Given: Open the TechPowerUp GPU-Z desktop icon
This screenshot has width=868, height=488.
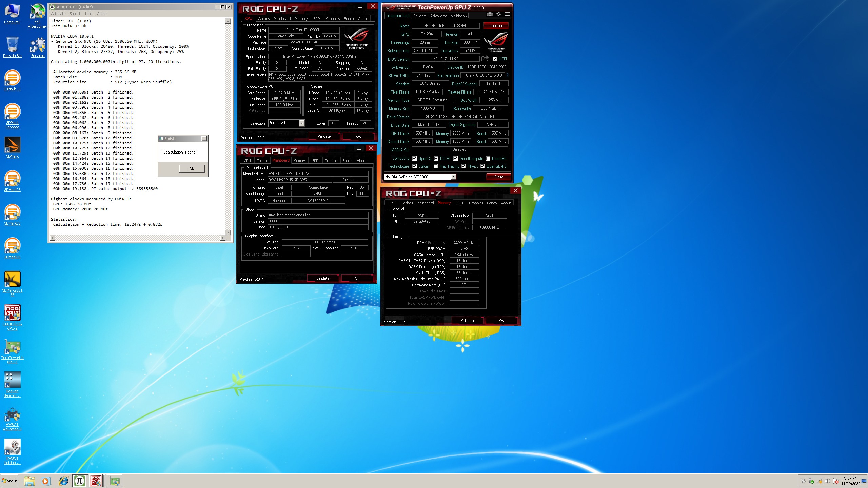Looking at the screenshot, I should pyautogui.click(x=12, y=351).
